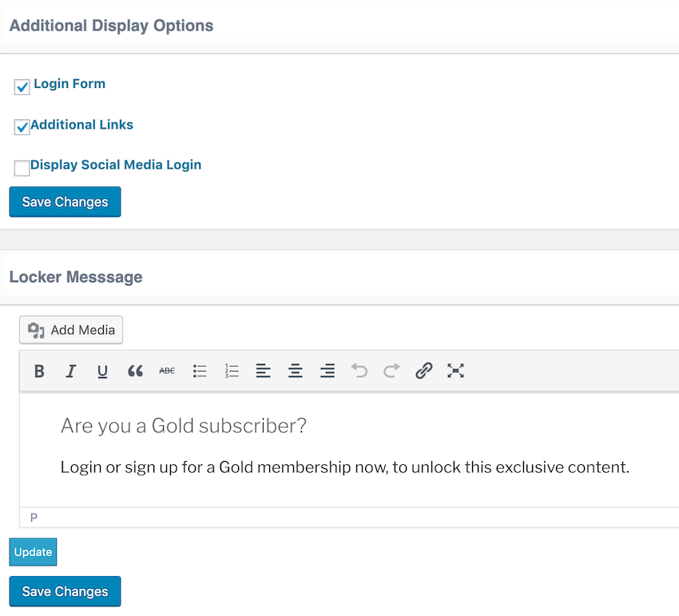The height and width of the screenshot is (616, 679).
Task: Apply italic formatting in the editor toolbar
Action: coord(70,372)
